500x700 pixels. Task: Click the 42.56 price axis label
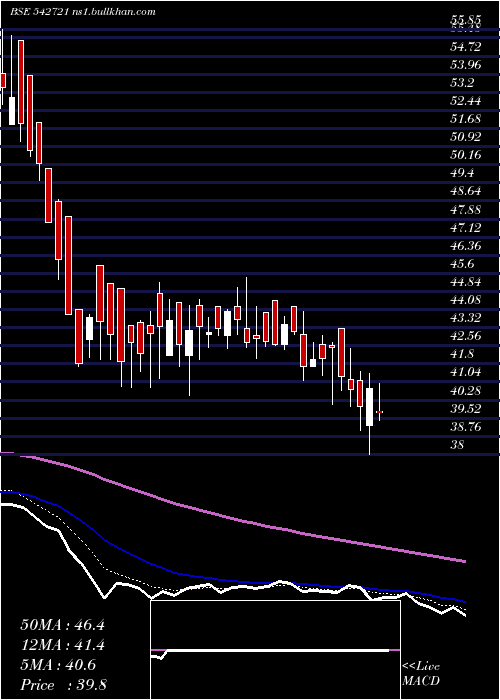(466, 336)
